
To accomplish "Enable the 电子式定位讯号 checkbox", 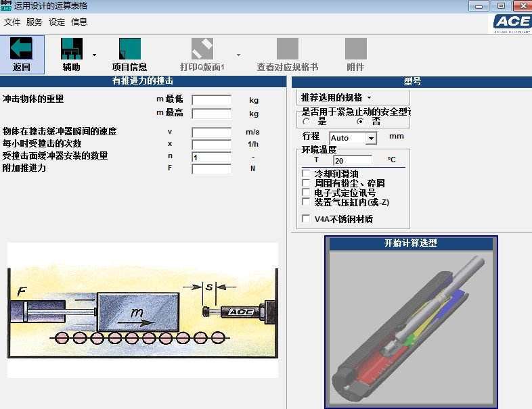I will 306,193.
